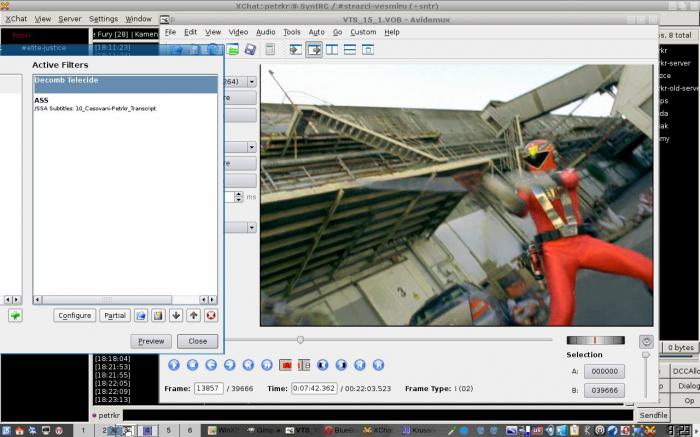
Task: Click the Preview button
Action: point(151,341)
